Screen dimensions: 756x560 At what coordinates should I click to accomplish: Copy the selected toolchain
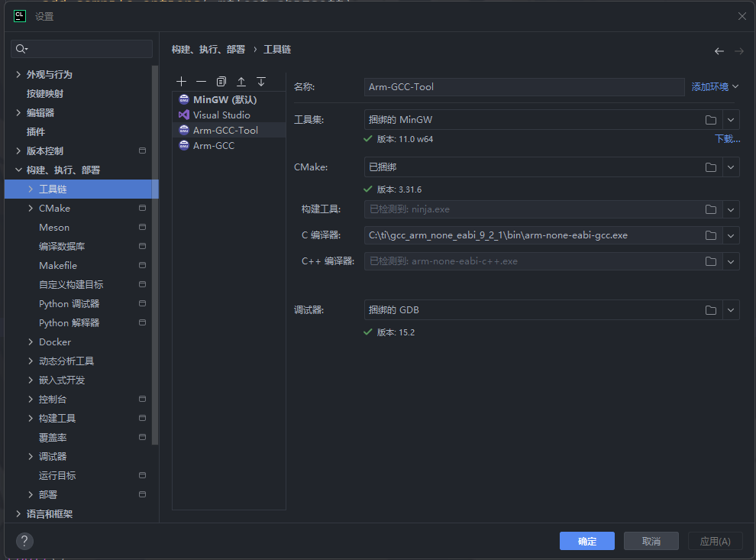coord(221,82)
